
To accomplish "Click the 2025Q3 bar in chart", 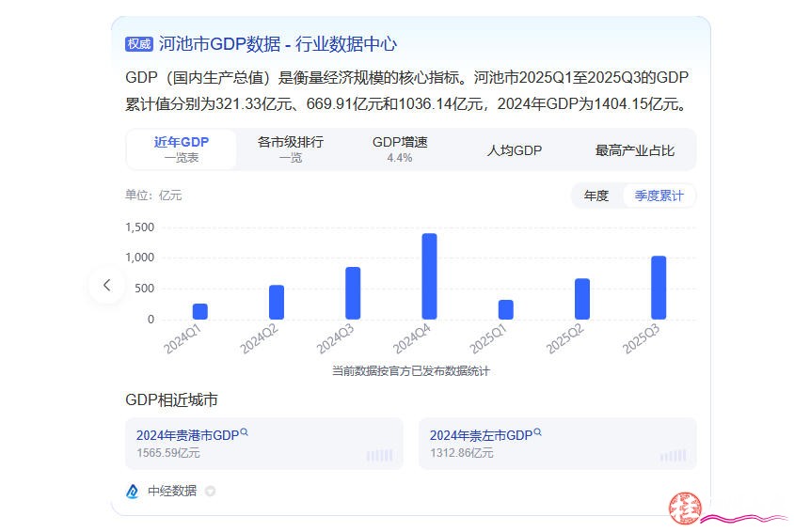I will coord(659,288).
